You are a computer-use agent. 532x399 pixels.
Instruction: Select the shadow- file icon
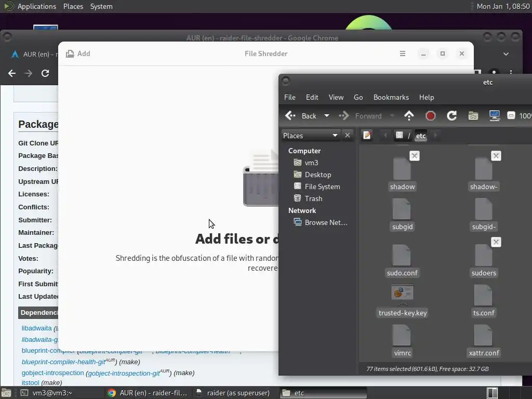tap(484, 169)
